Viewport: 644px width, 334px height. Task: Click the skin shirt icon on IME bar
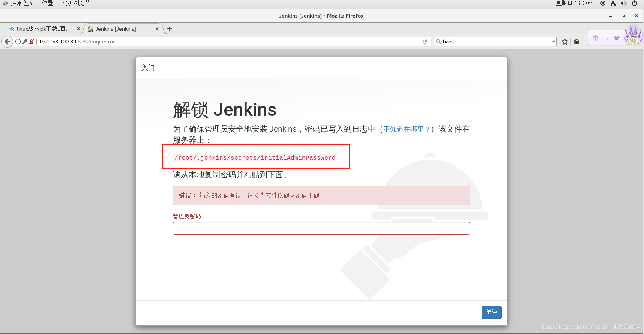click(x=617, y=38)
